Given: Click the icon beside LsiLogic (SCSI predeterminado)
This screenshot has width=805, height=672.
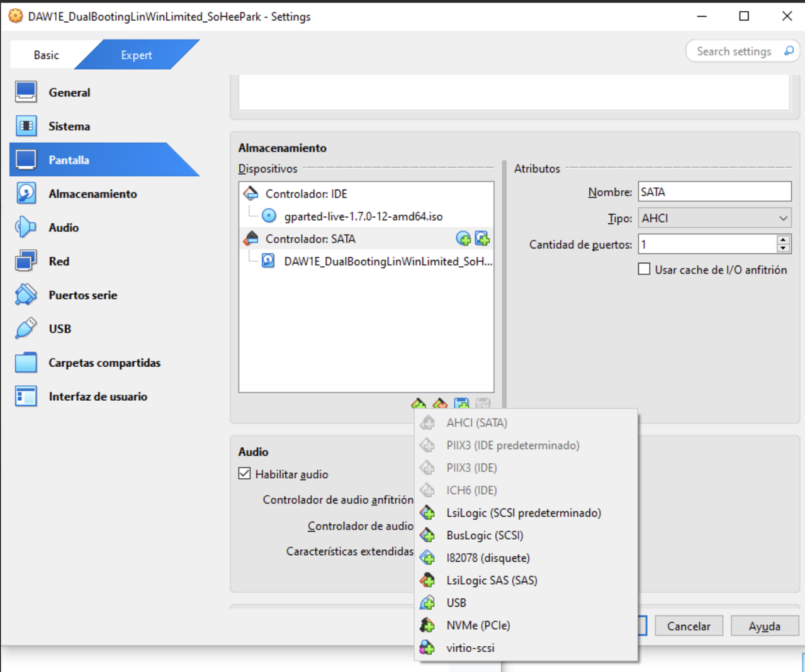Looking at the screenshot, I should click(x=427, y=513).
